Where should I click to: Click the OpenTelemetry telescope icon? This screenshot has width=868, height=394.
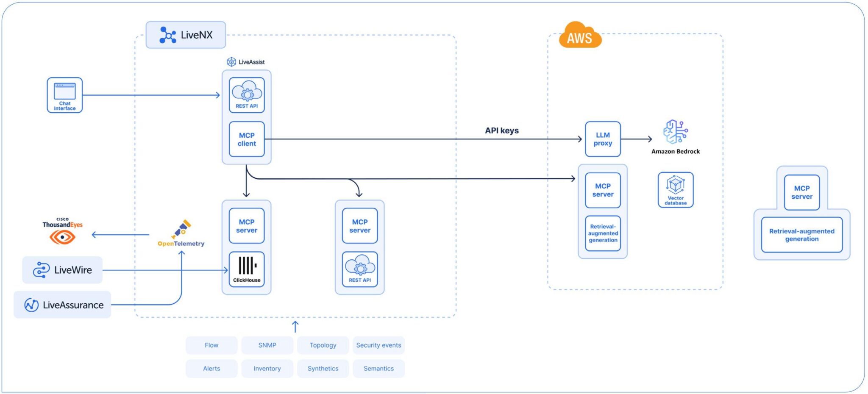[x=181, y=229]
